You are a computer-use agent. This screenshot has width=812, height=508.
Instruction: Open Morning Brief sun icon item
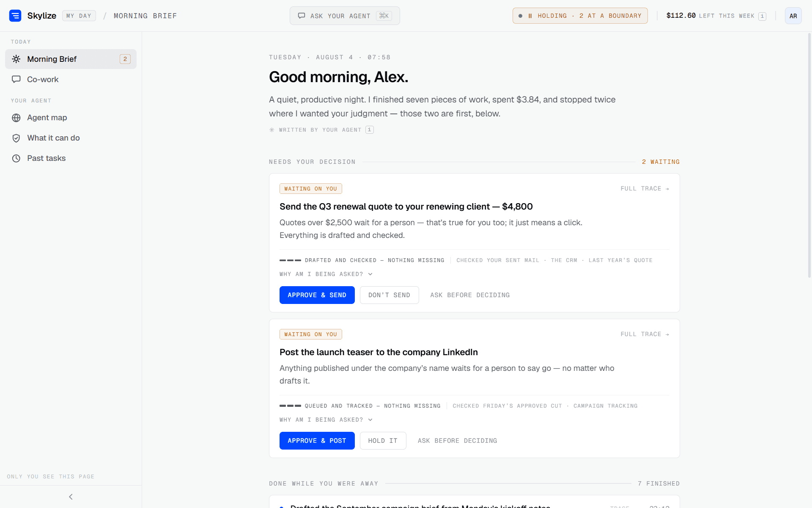pos(16,59)
